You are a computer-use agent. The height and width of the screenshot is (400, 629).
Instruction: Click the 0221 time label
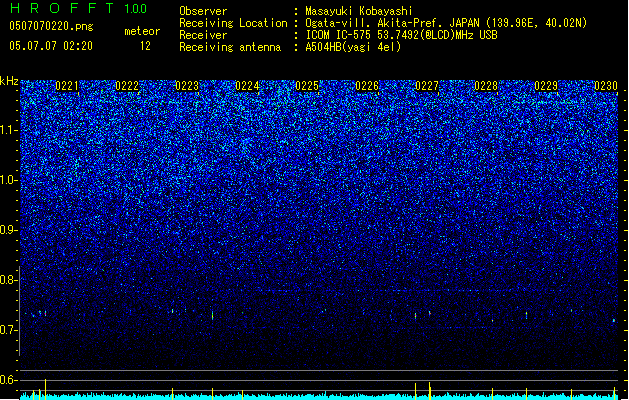pos(67,86)
